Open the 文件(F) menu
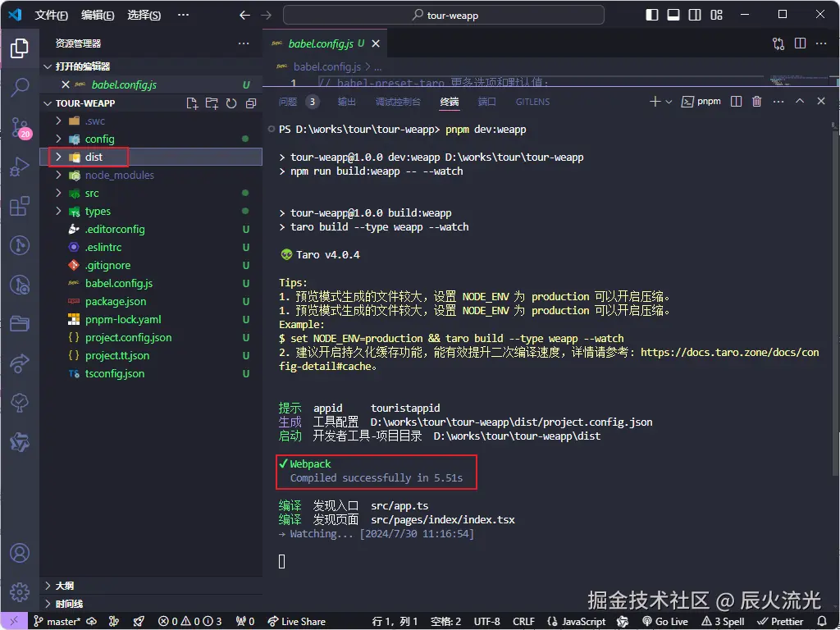 [51, 15]
